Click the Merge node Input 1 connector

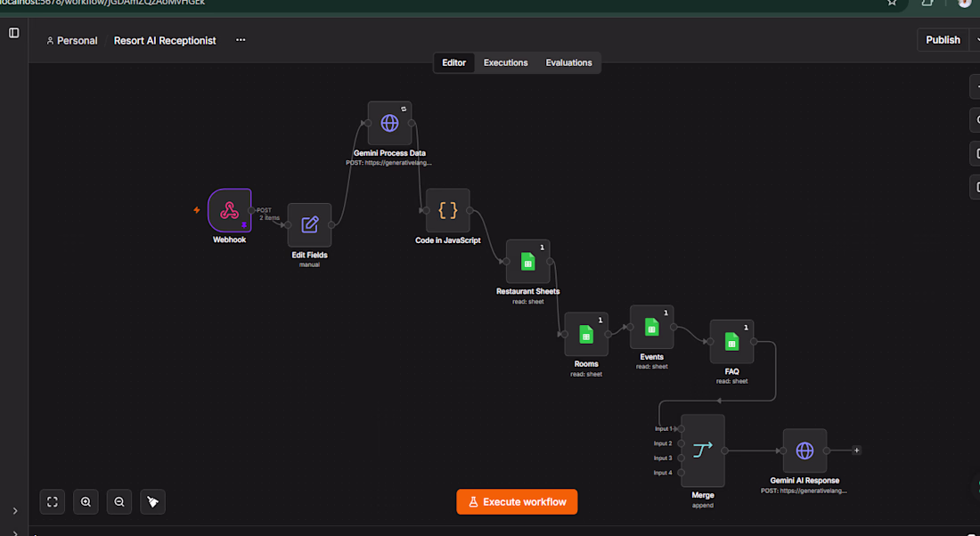click(682, 429)
